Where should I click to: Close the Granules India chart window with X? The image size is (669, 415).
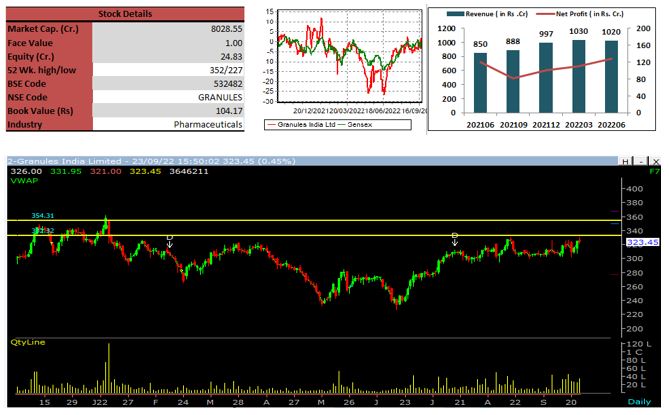(x=656, y=162)
